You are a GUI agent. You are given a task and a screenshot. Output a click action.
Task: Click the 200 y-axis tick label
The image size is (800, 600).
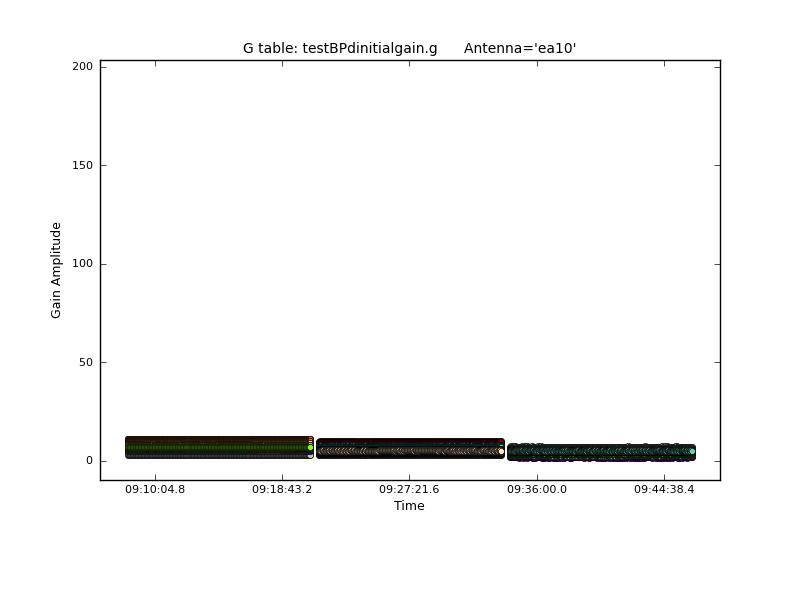(82, 66)
